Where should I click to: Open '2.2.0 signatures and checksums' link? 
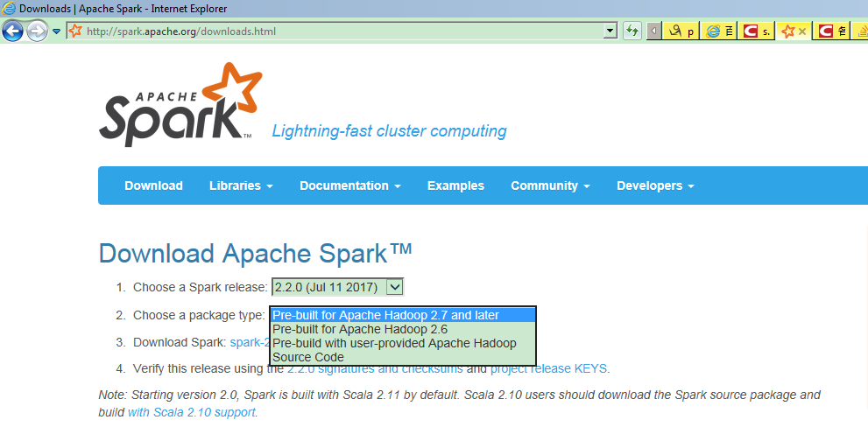click(375, 368)
